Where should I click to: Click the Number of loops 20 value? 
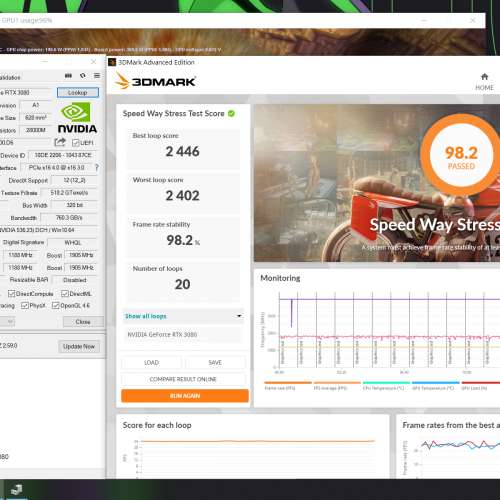coord(183,284)
